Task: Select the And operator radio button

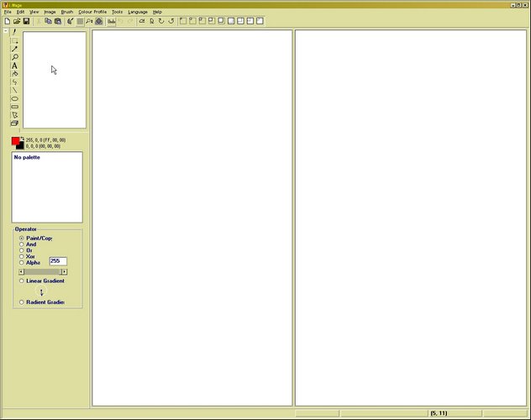Action: [21, 244]
